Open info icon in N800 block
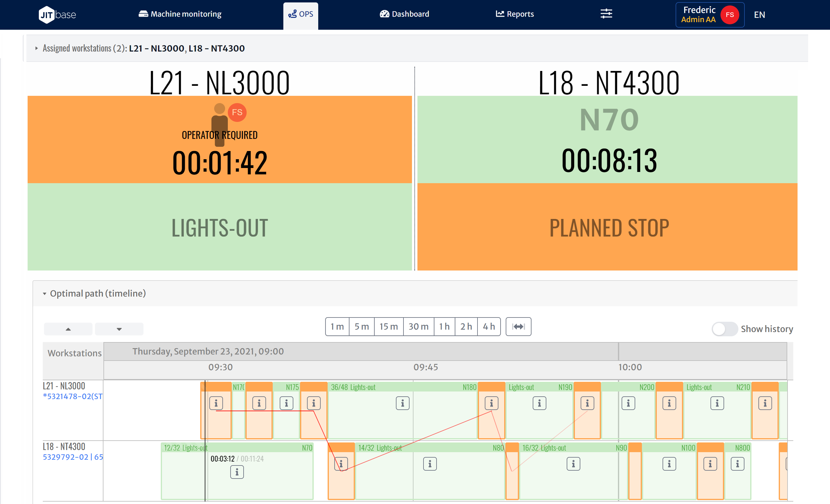Image resolution: width=830 pixels, height=504 pixels. [737, 464]
